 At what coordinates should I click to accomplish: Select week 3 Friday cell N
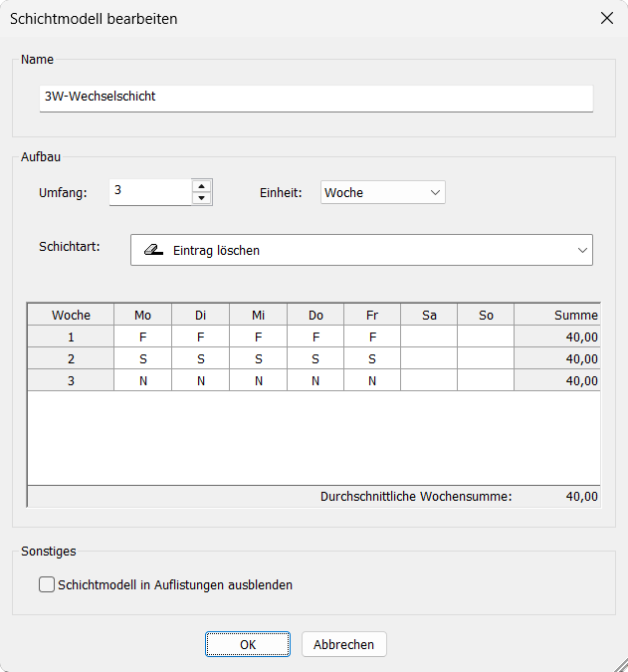pyautogui.click(x=372, y=380)
